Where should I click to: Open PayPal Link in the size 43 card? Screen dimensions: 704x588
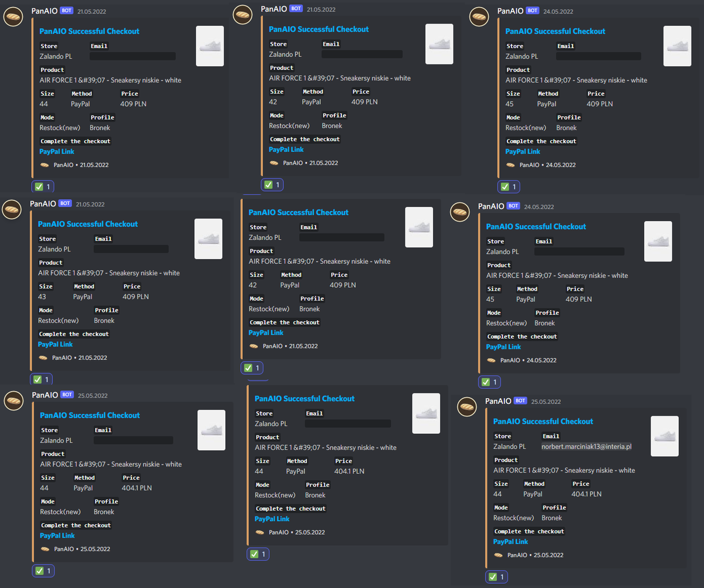point(56,344)
